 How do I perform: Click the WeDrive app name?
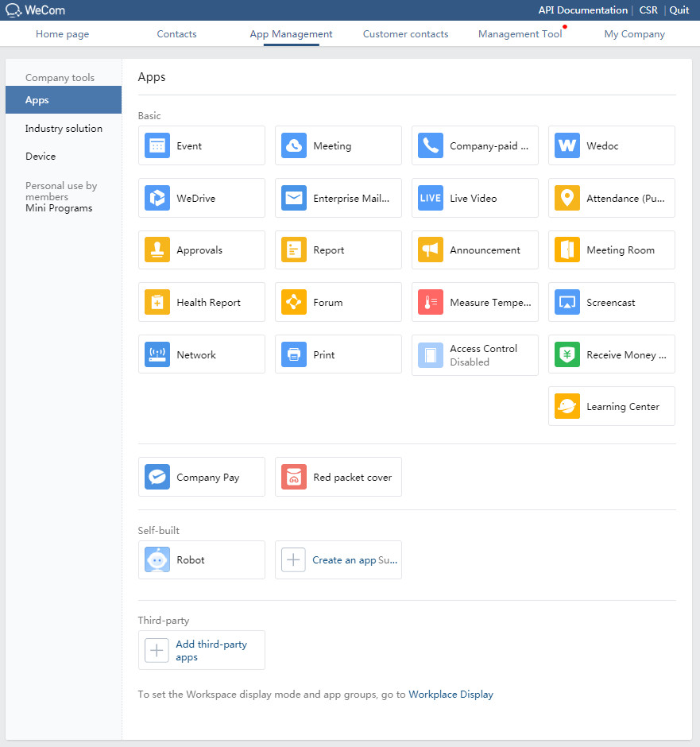coord(195,198)
